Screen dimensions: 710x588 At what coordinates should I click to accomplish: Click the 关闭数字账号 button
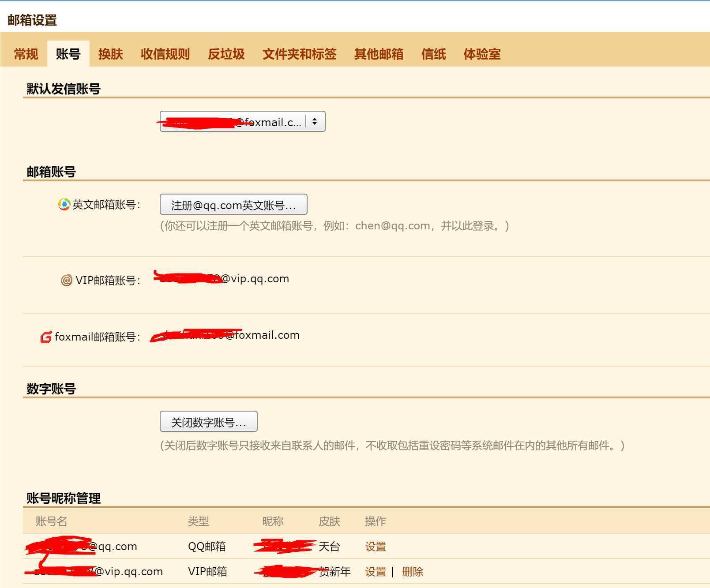tap(208, 421)
